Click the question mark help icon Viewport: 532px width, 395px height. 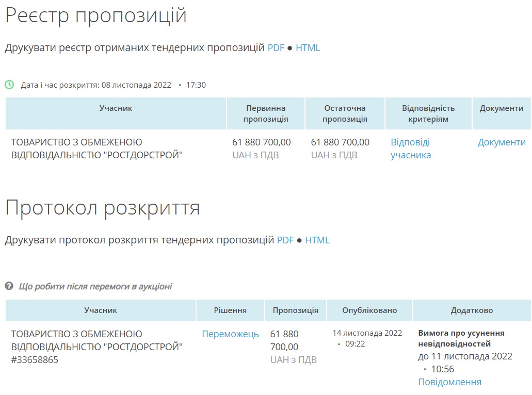pos(9,286)
